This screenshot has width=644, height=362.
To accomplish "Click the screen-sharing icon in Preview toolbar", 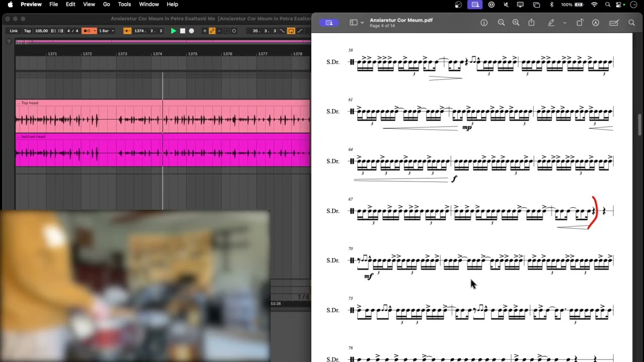I will click(329, 23).
